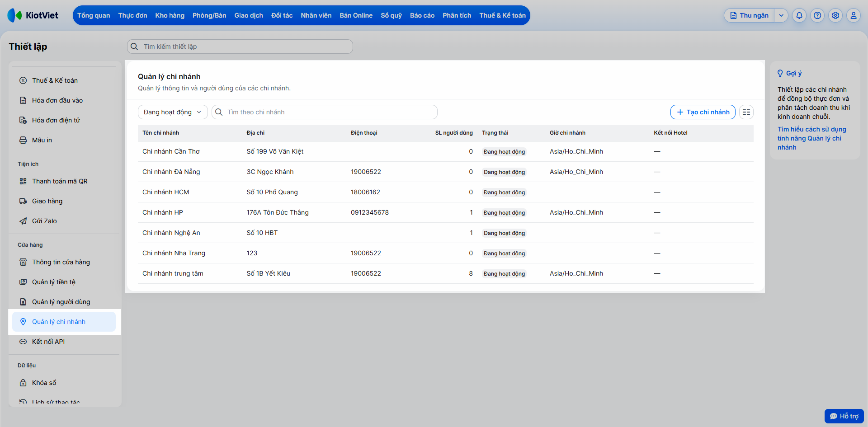Click the Quản lý người dùng icon
The width and height of the screenshot is (868, 427).
23,302
